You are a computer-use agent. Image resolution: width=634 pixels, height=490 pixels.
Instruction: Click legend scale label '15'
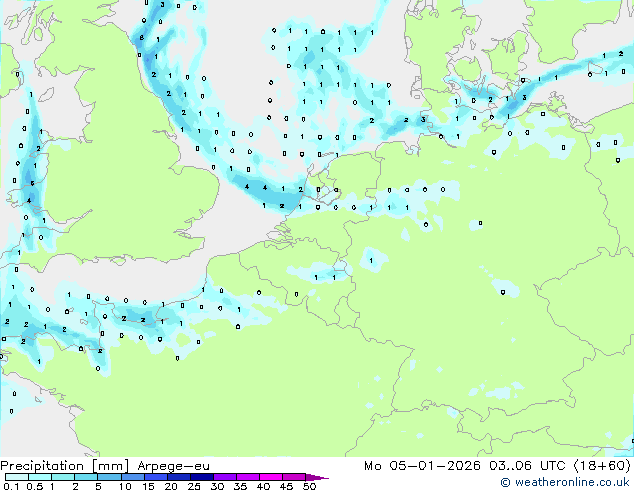point(148,486)
